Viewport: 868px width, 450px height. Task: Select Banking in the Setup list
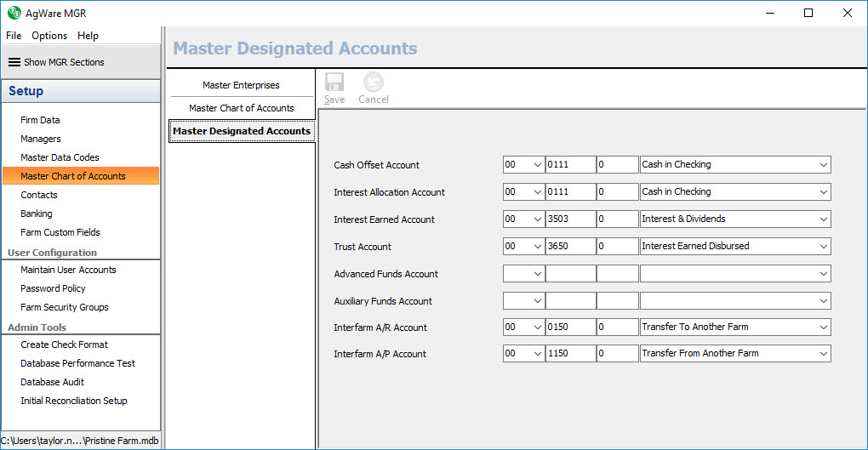coord(37,214)
